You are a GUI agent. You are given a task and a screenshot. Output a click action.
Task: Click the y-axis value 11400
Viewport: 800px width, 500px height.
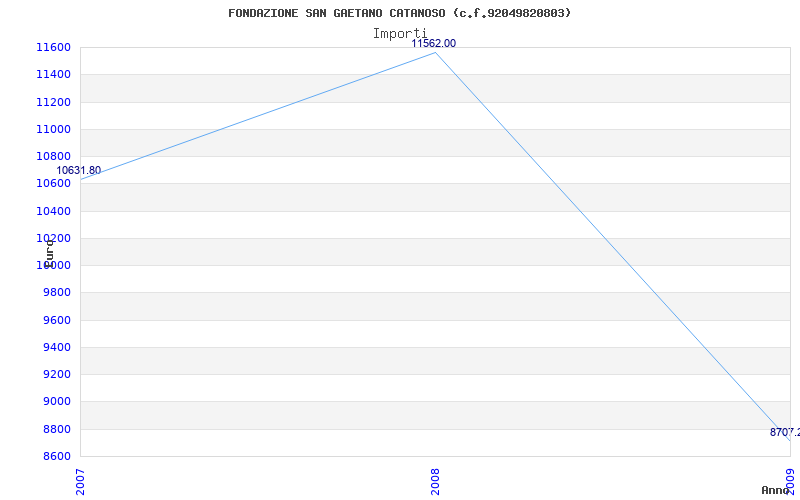click(53, 74)
